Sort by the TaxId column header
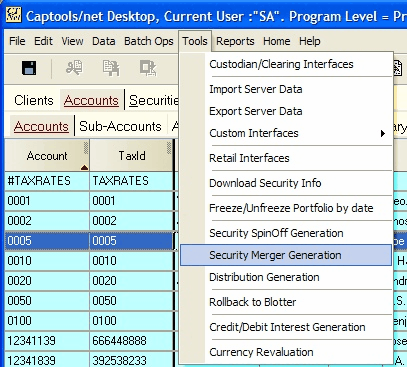Screen dimensions: 407x367 132,156
